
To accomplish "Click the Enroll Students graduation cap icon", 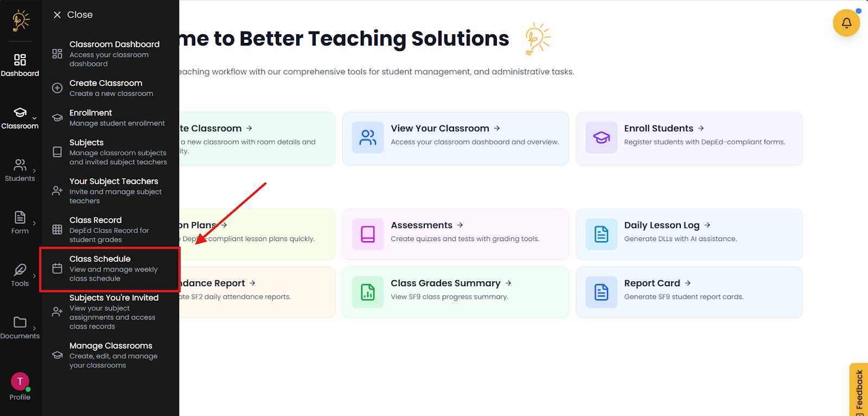I will pos(601,137).
